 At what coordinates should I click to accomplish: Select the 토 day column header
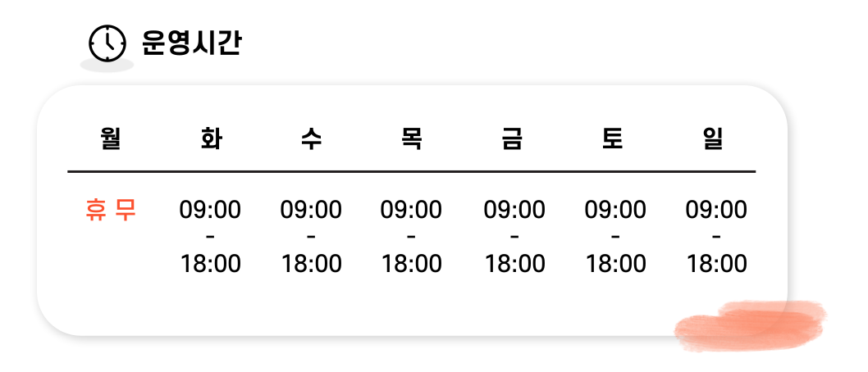point(612,138)
